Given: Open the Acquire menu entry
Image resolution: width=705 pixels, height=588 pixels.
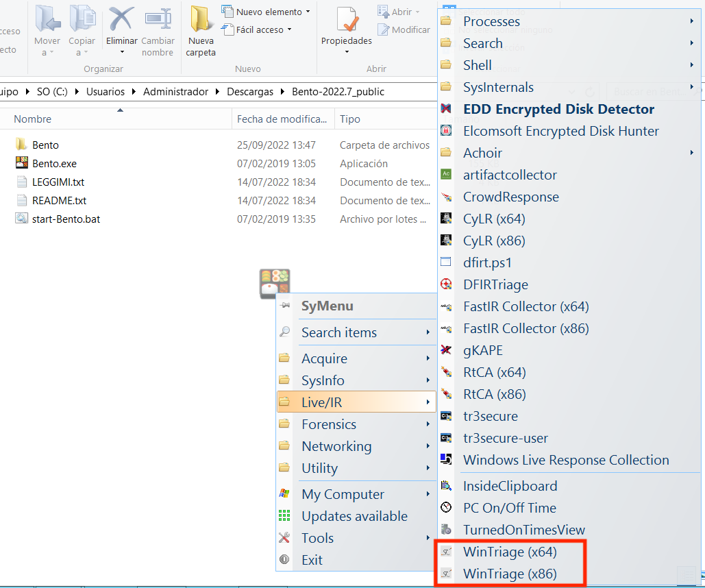Looking at the screenshot, I should pos(356,358).
